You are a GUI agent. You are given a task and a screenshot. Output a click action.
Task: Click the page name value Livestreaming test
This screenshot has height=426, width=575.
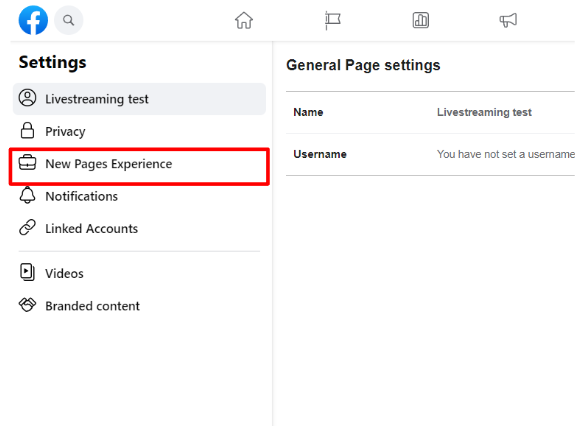click(484, 112)
